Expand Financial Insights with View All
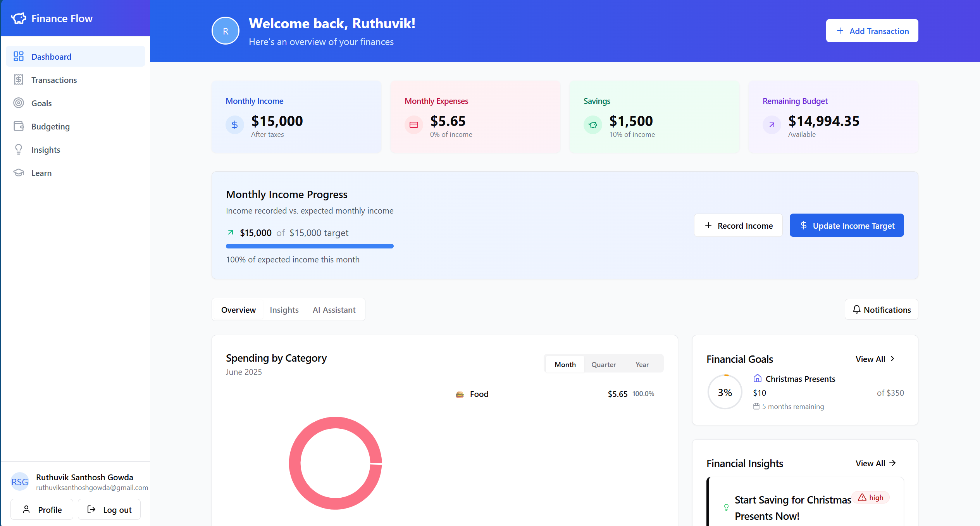The height and width of the screenshot is (526, 980). [875, 463]
